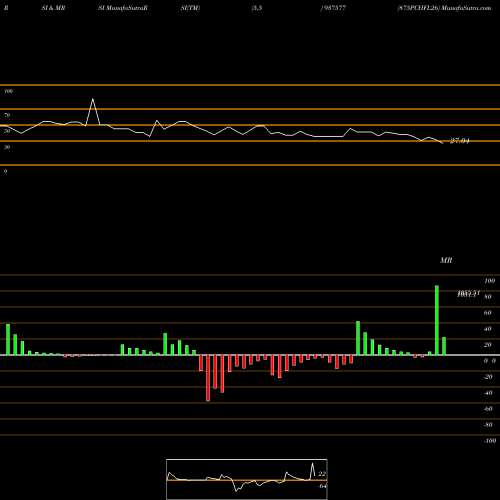
Task: Click the deepest red MR histogram bar
Action: [x=208, y=378]
